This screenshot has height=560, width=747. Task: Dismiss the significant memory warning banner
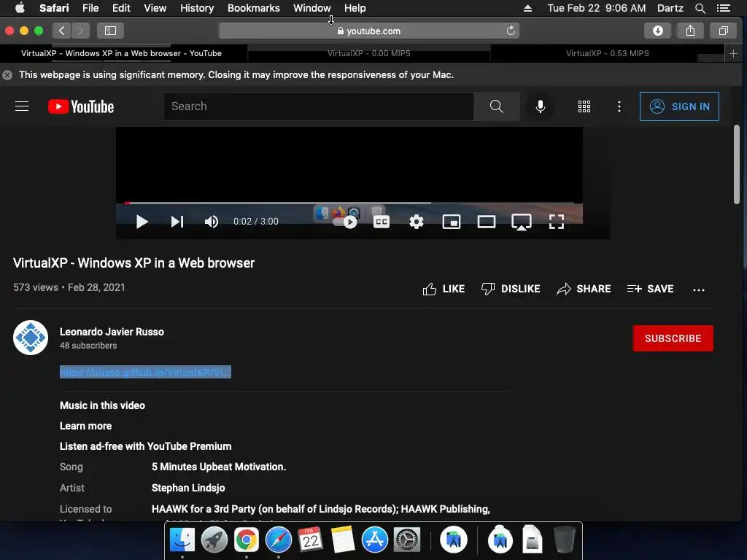pyautogui.click(x=7, y=75)
